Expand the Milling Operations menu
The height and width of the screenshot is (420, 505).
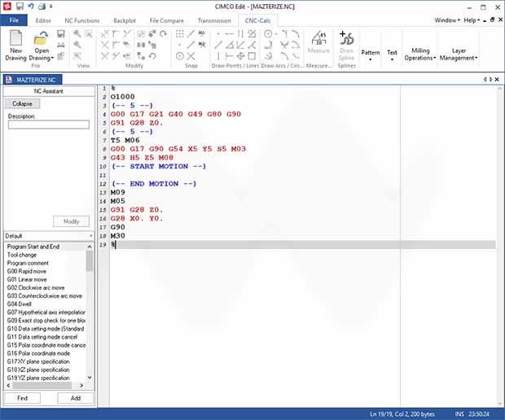click(x=420, y=54)
